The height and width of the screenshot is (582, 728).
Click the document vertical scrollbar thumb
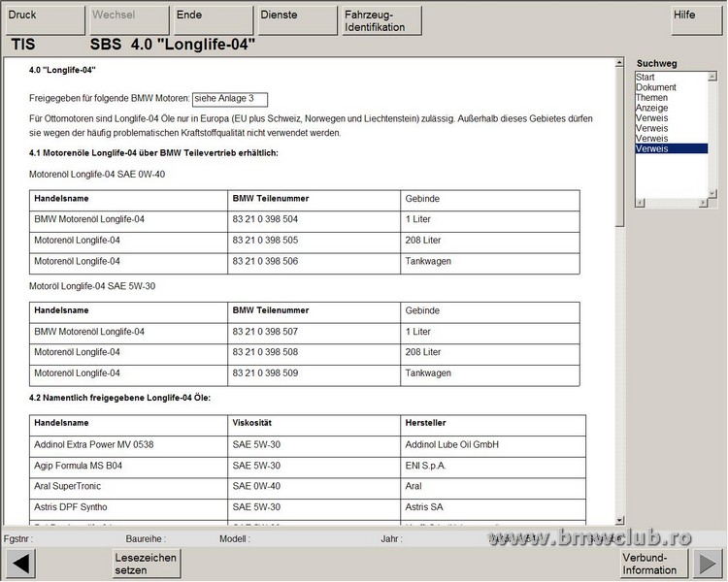click(x=619, y=146)
